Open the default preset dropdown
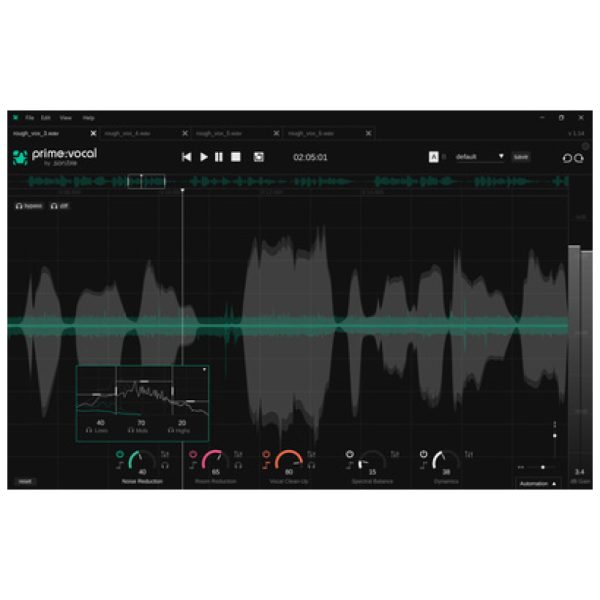Viewport: 600px width, 600px height. click(480, 157)
